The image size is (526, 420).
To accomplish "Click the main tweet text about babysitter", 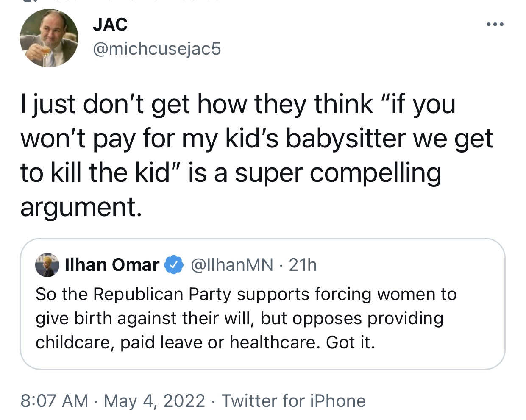I will tap(256, 156).
